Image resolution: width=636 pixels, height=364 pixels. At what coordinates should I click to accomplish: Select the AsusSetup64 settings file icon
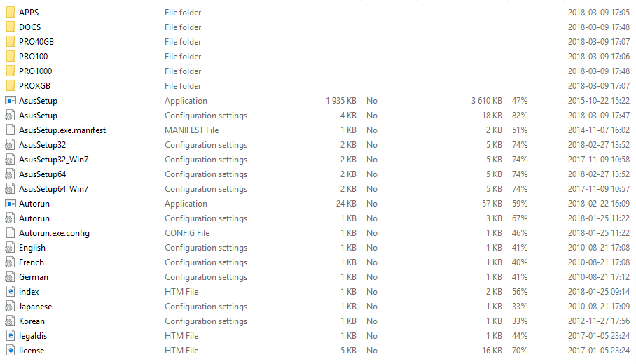10,174
